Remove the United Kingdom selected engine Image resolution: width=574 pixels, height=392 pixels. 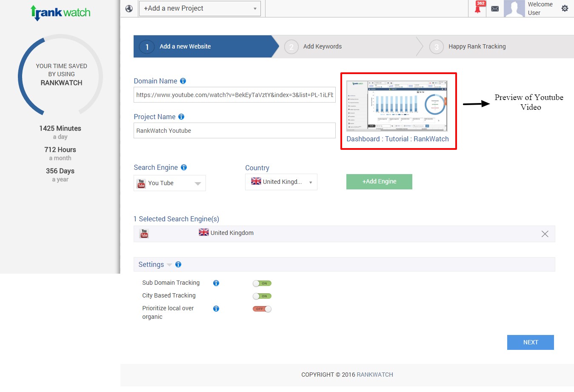pyautogui.click(x=545, y=234)
